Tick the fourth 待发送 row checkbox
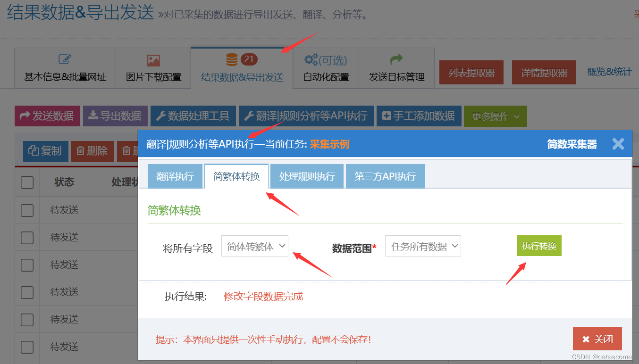639x364 pixels. (27, 292)
